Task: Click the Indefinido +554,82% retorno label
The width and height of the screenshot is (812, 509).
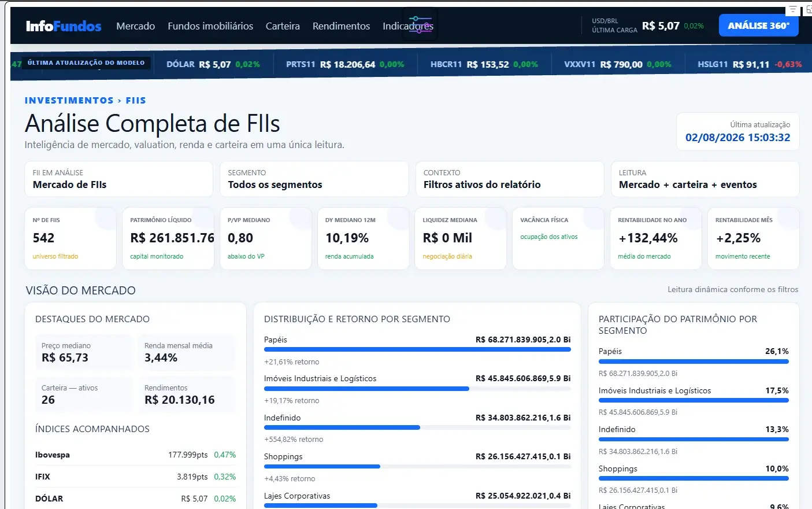Action: pos(294,440)
